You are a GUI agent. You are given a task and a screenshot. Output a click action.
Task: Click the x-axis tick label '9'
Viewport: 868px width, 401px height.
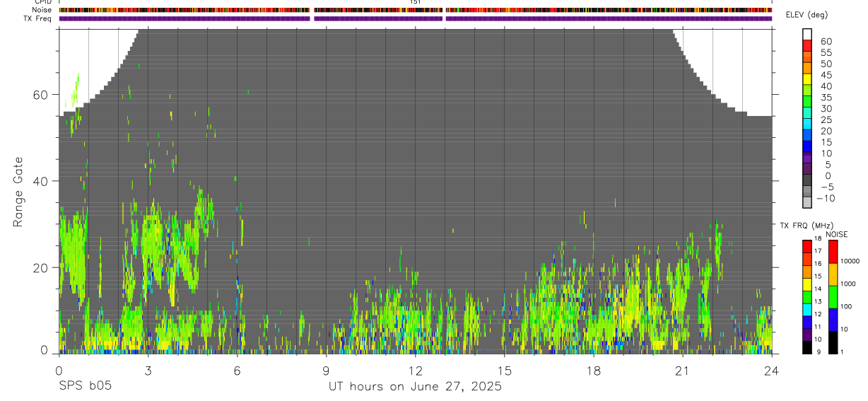(x=326, y=370)
